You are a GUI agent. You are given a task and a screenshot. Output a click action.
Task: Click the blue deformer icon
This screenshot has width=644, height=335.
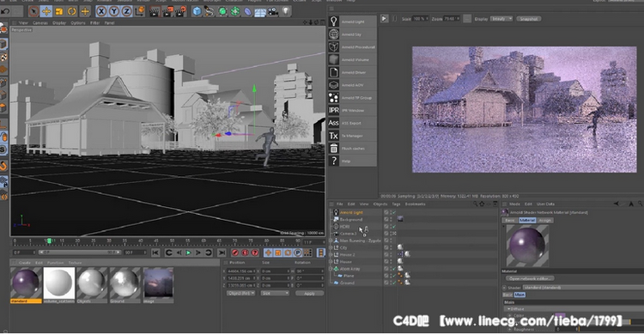click(247, 11)
